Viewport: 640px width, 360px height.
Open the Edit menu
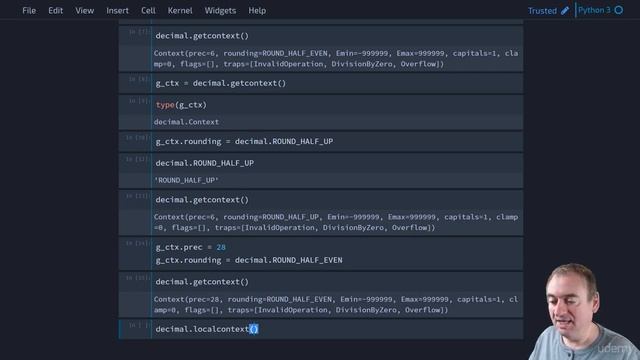56,11
